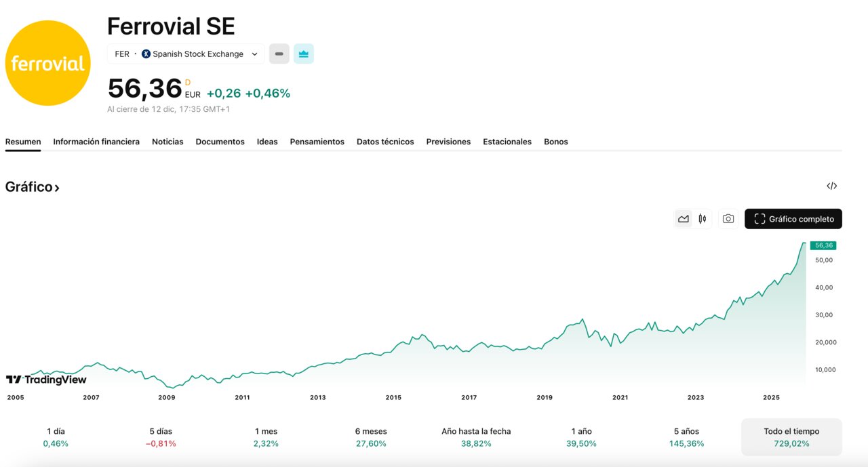Select the area chart style icon
The height and width of the screenshot is (467, 868).
684,218
